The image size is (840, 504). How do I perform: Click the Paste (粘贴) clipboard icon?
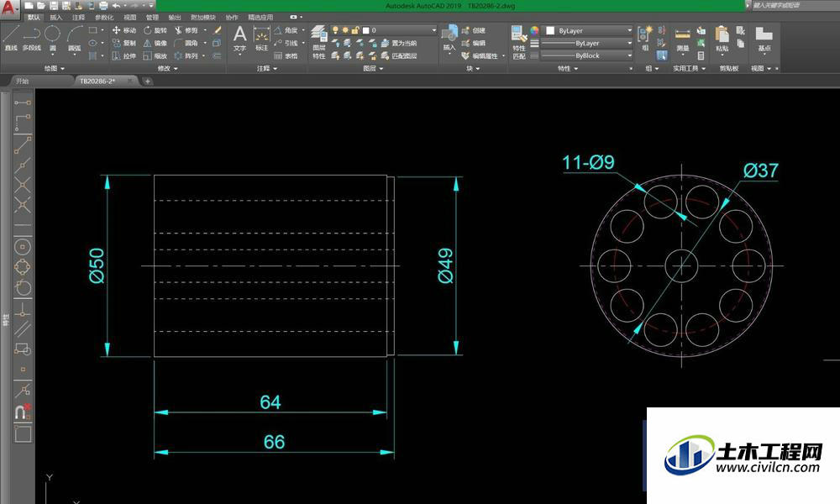(722, 39)
